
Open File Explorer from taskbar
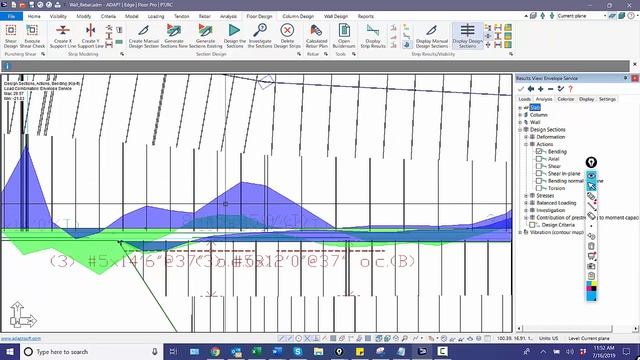point(318,351)
